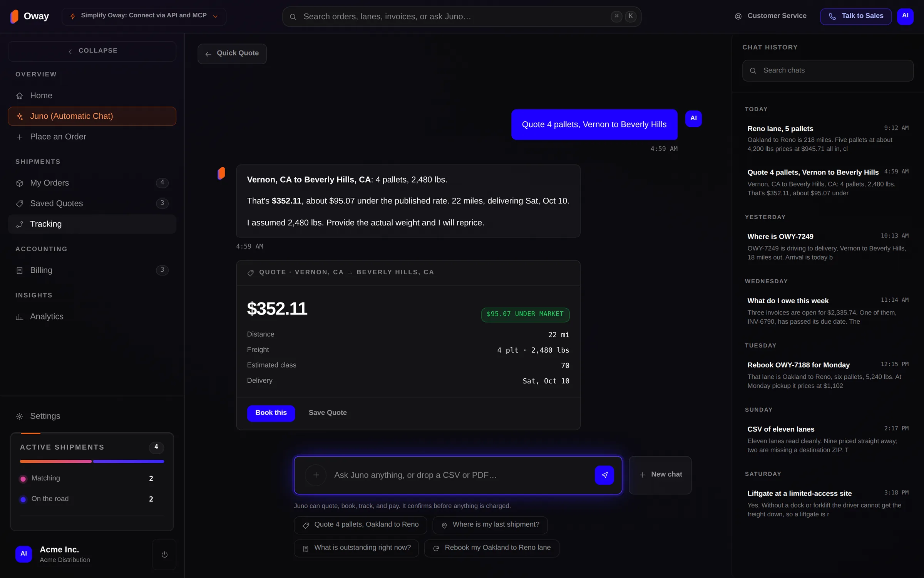Click the Customer Service headset icon
Screen dimensions: 924x578
738,16
